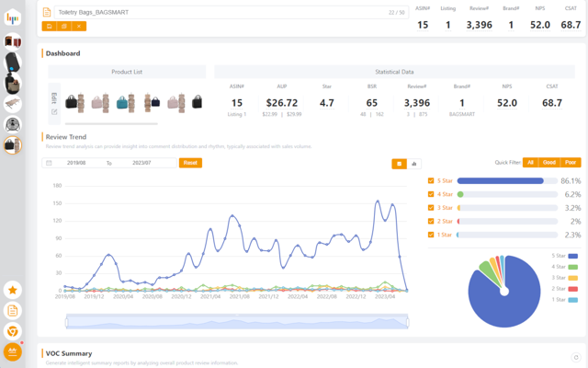The width and height of the screenshot is (588, 368).
Task: Click the chart range slider right handle
Action: 408,322
